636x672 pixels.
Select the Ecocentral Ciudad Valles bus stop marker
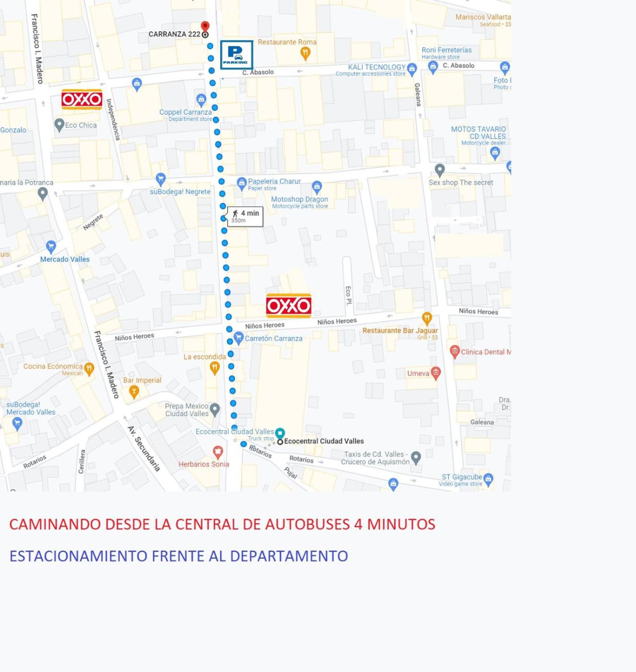(x=280, y=433)
